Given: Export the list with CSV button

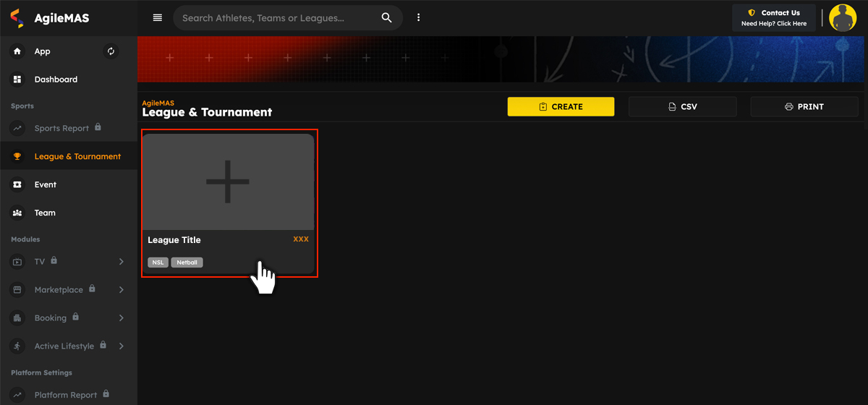Looking at the screenshot, I should click(682, 107).
